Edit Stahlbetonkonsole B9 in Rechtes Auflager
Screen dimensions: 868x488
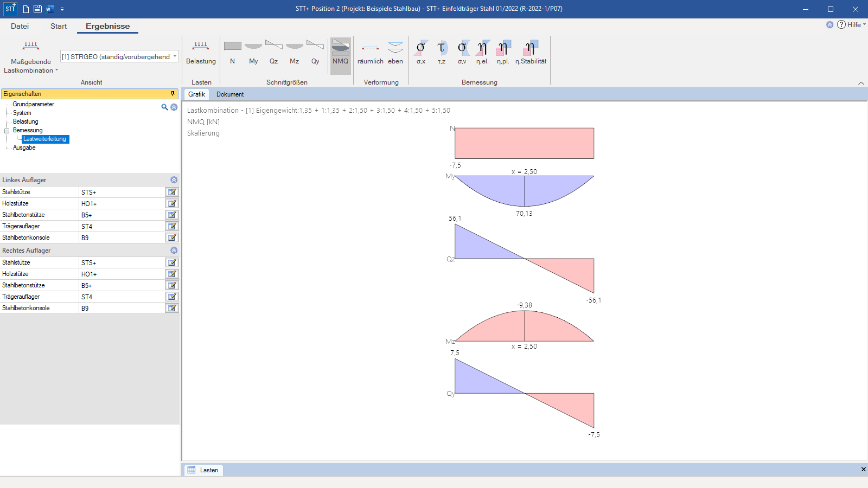coord(172,308)
